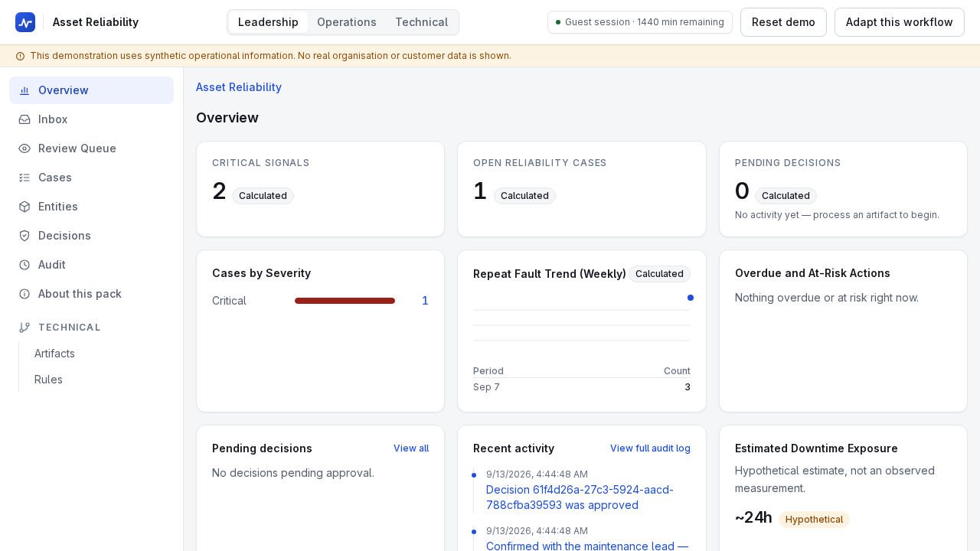
Task: Click the Technical branch icon
Action: pos(24,328)
